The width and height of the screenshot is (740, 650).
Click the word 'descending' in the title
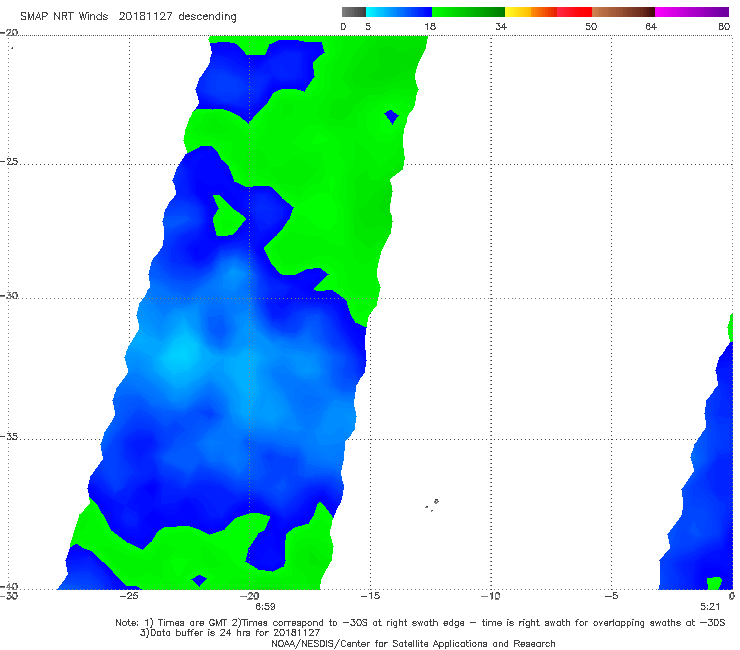pyautogui.click(x=208, y=17)
